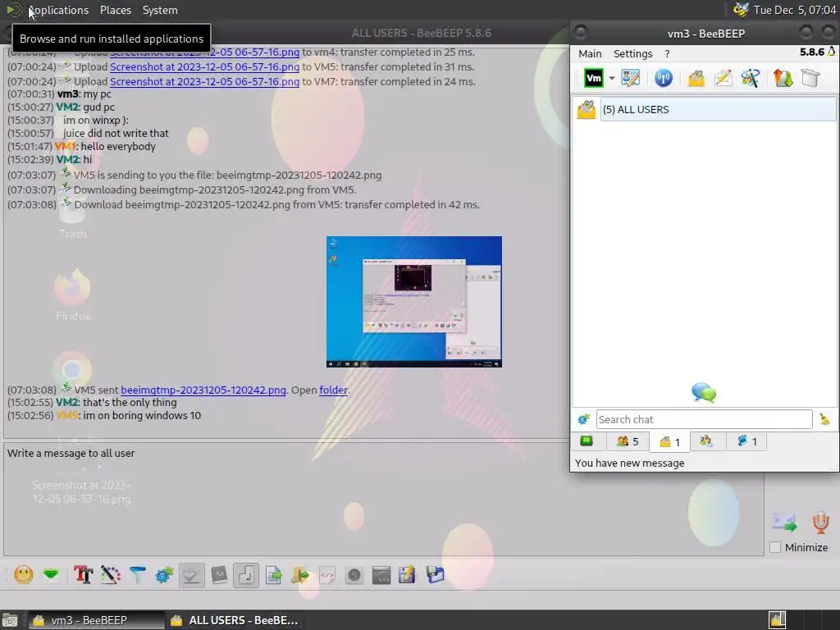This screenshot has height=630, width=840.
Task: Click the BeeBEEP bee tray icon
Action: tap(741, 10)
